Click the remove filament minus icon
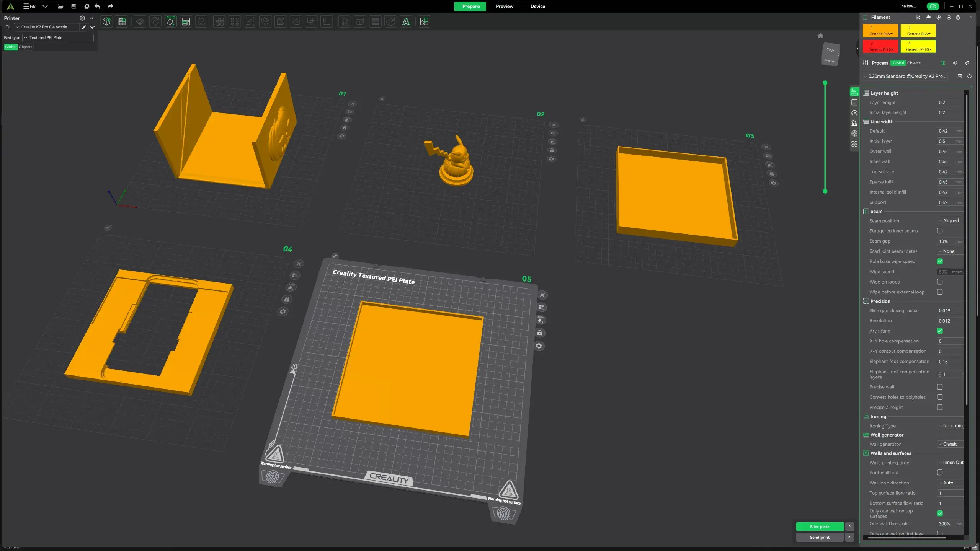 (x=949, y=17)
